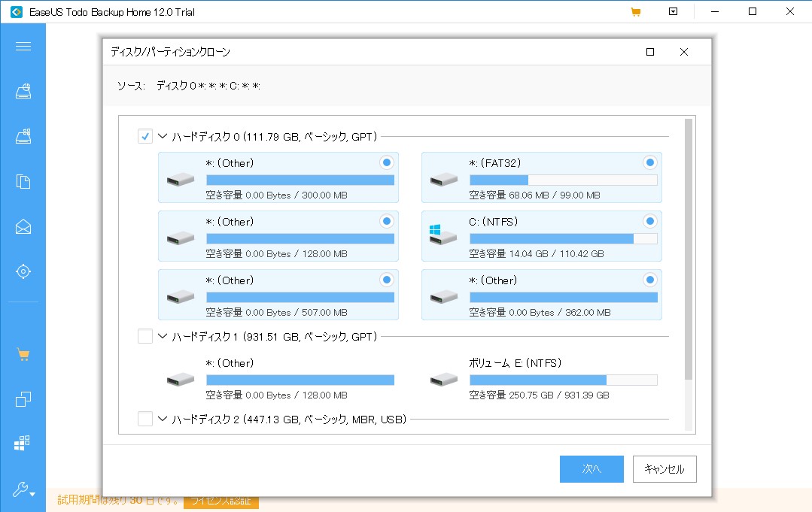Click the drive icon of the FAT32 partition
The height and width of the screenshot is (512, 812).
click(444, 180)
